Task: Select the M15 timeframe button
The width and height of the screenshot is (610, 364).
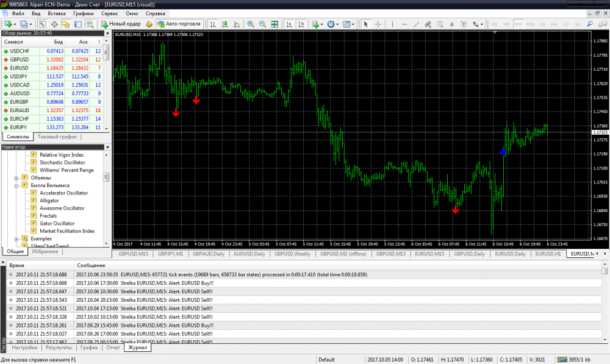Action: [x=518, y=24]
